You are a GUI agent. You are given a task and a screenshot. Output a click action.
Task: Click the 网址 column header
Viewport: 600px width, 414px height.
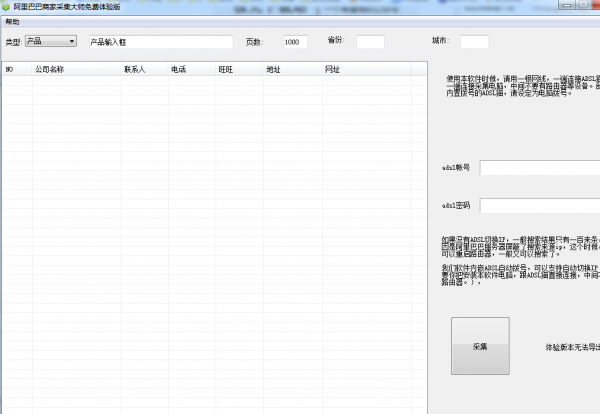tap(332, 70)
